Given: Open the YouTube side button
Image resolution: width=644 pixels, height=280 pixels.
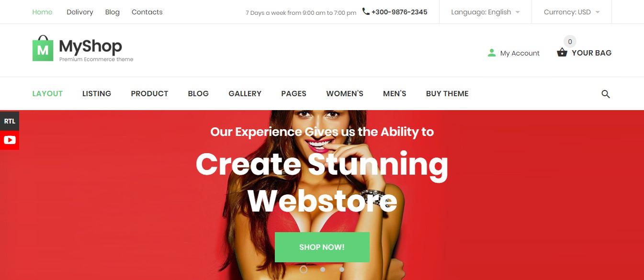Looking at the screenshot, I should pyautogui.click(x=10, y=140).
